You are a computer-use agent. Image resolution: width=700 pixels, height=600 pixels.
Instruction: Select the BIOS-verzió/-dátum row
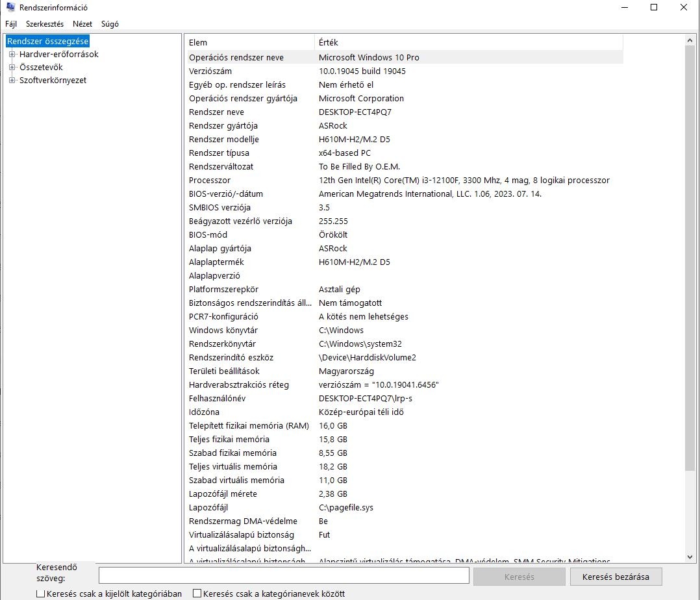(x=404, y=194)
